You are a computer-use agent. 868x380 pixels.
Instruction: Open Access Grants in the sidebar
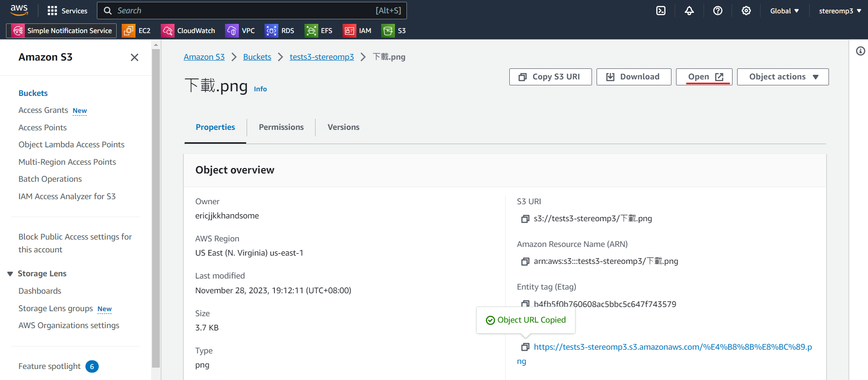43,110
